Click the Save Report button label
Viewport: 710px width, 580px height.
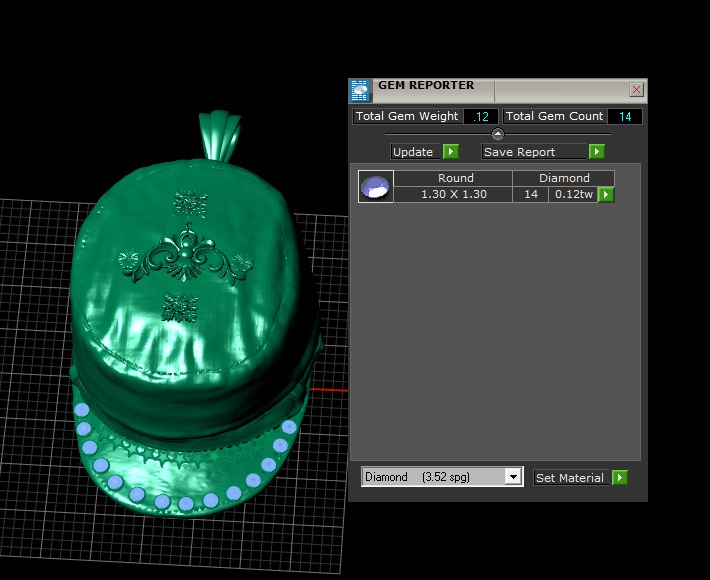pos(534,152)
